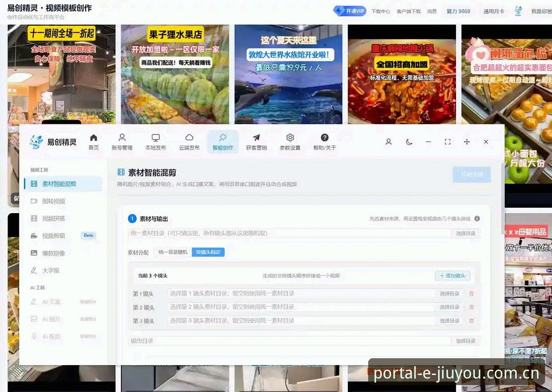Open 视频剪辑 Beta sidebar item
This screenshot has width=552, height=392.
point(64,235)
